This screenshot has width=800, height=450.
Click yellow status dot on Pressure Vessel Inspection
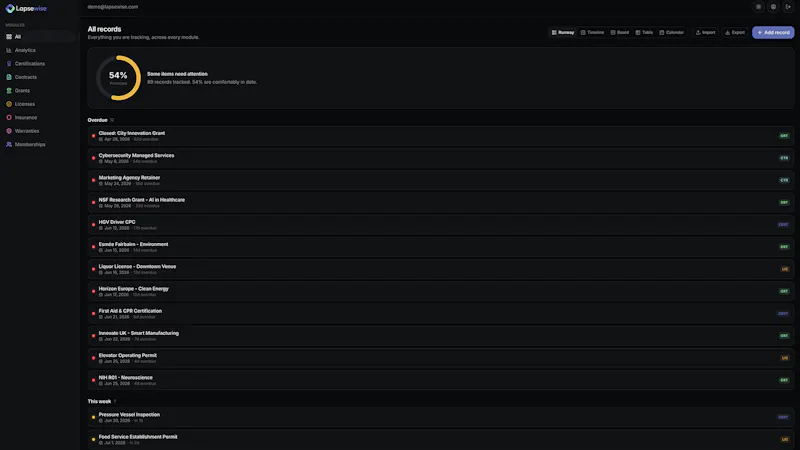coord(93,417)
